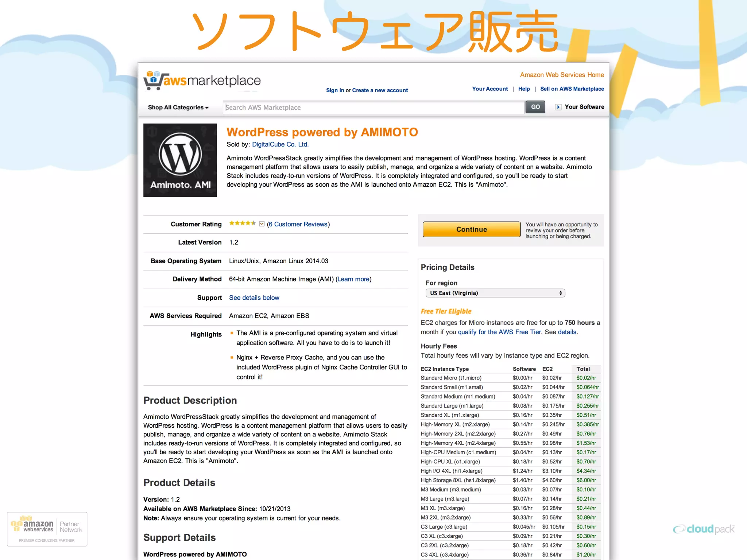Open the Your Software arrow icon
Screen dimensions: 747x560
[558, 107]
